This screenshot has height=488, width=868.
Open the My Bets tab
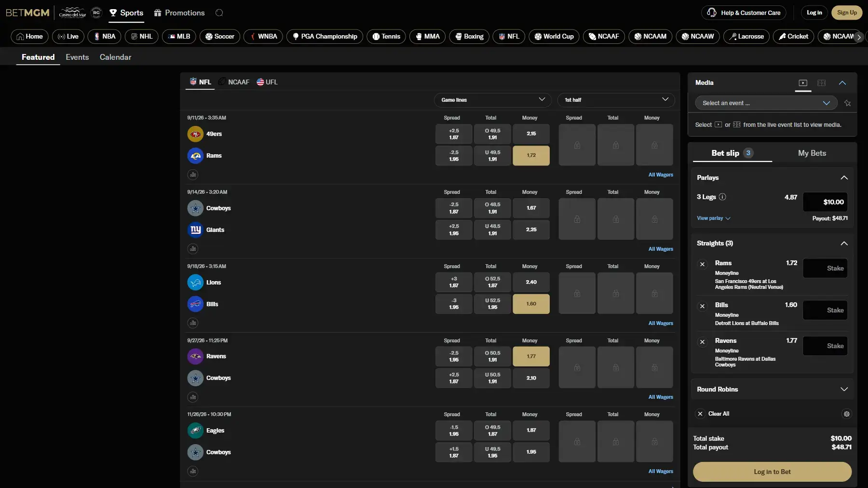(812, 153)
